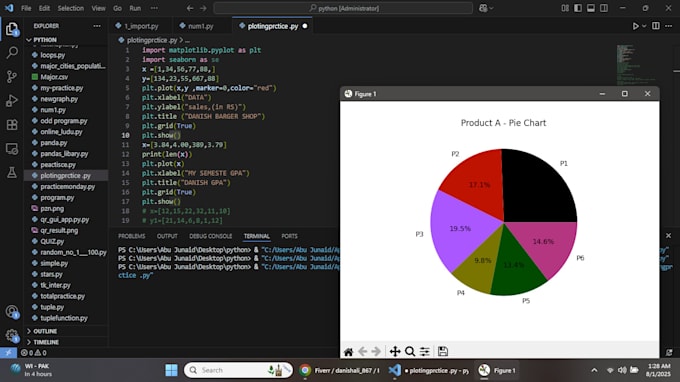
Task: Open the Testing flask view
Action: tap(12, 173)
